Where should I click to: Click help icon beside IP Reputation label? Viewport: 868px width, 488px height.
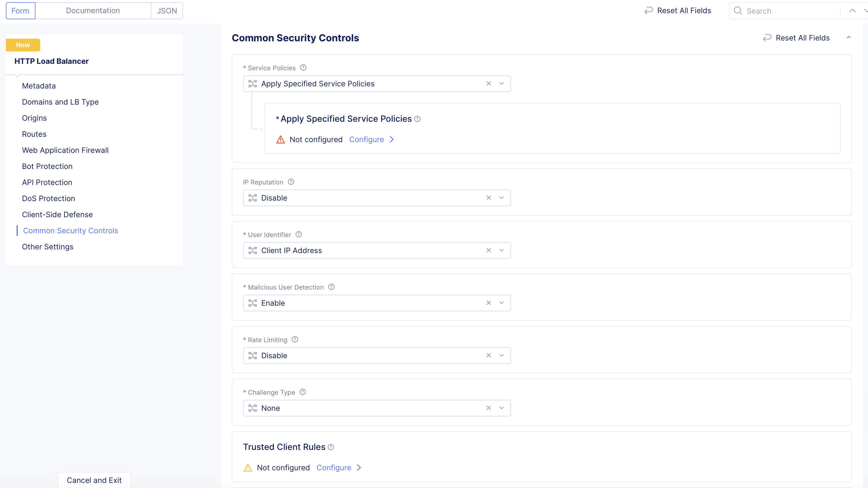tap(291, 182)
